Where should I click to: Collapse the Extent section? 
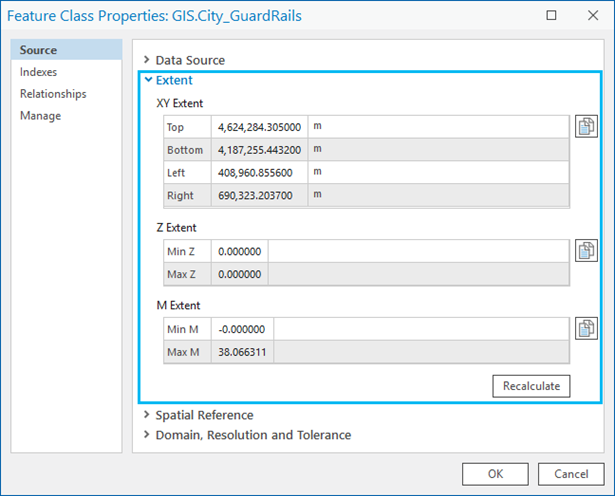[x=174, y=80]
